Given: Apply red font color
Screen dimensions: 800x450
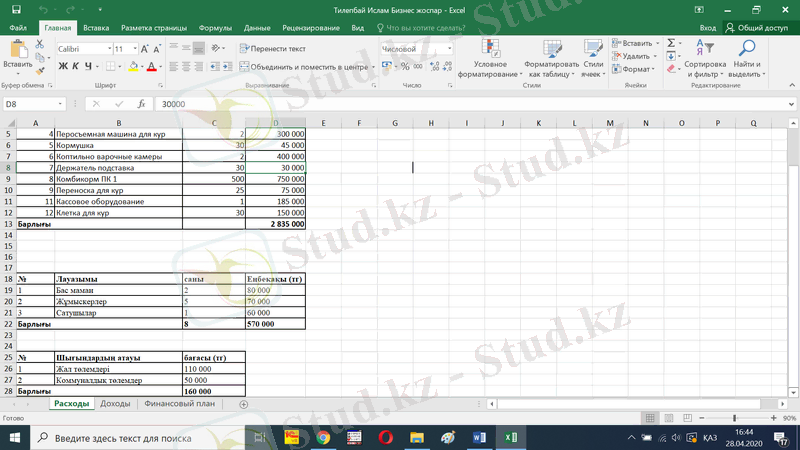Looking at the screenshot, I should tap(152, 66).
